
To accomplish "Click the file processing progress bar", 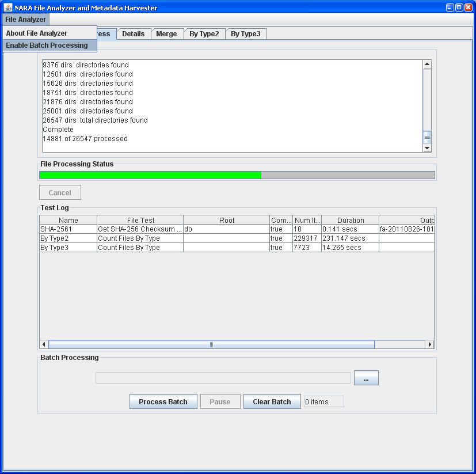I will point(237,175).
